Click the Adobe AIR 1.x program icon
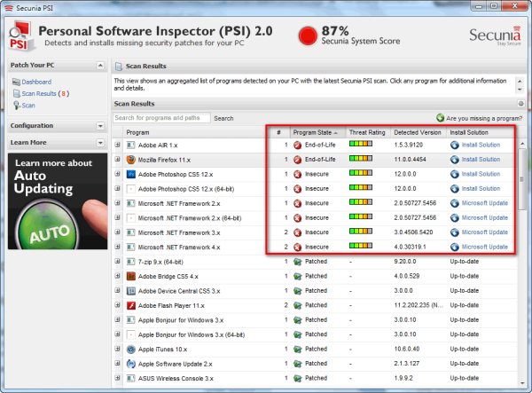Screen dimensions: 532x393 point(130,145)
